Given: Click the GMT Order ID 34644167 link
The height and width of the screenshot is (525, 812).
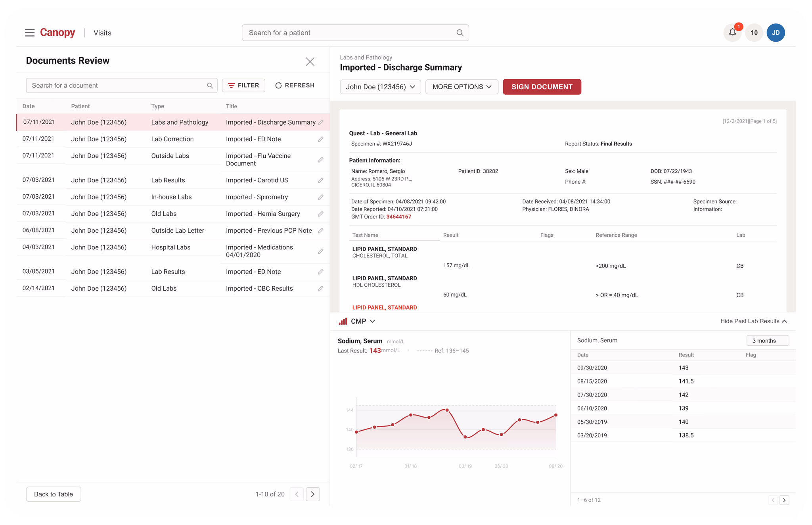Looking at the screenshot, I should (x=398, y=217).
